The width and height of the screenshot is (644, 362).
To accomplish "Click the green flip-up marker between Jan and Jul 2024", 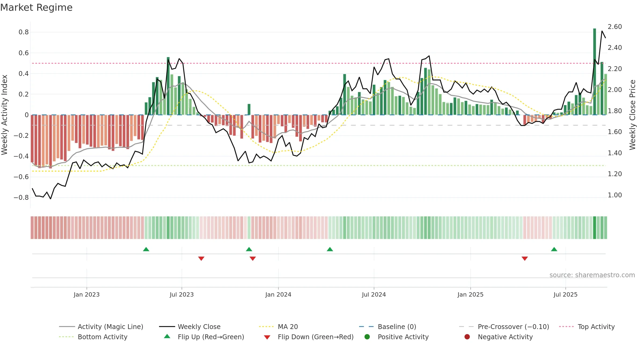I will [330, 249].
